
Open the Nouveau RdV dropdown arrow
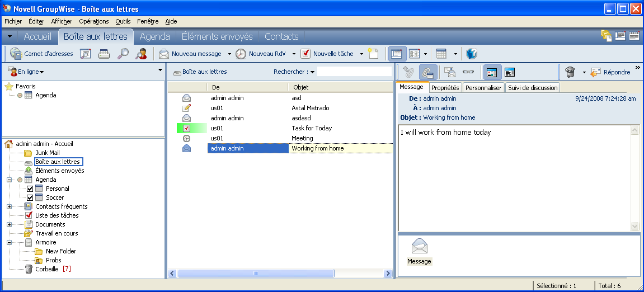pos(294,54)
